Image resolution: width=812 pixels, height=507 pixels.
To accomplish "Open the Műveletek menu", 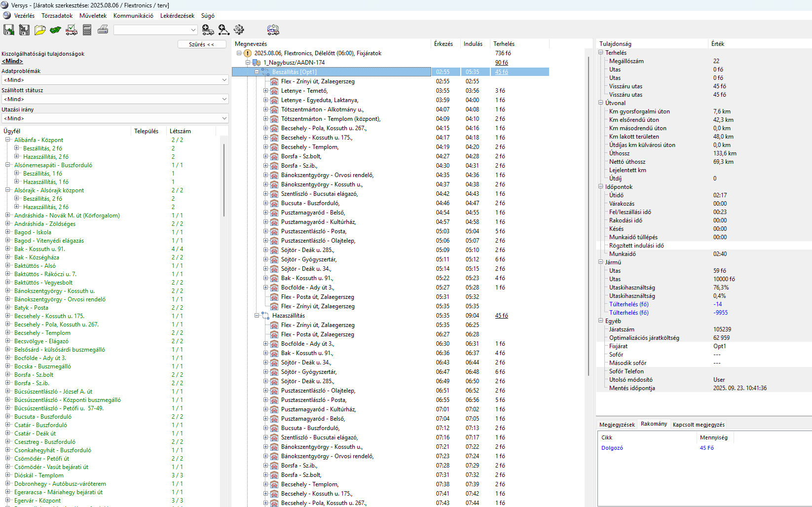I will click(93, 16).
